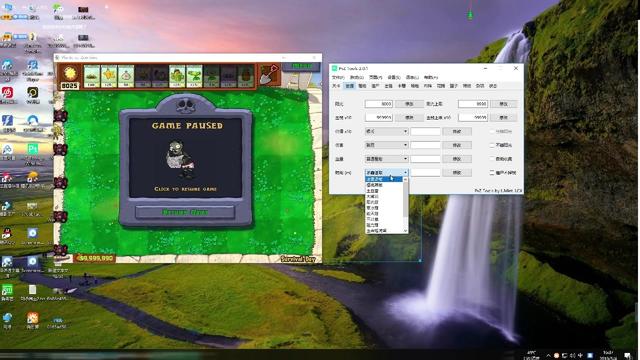640x360 pixels.
Task: Select the cactus seed packet
Action: click(177, 76)
